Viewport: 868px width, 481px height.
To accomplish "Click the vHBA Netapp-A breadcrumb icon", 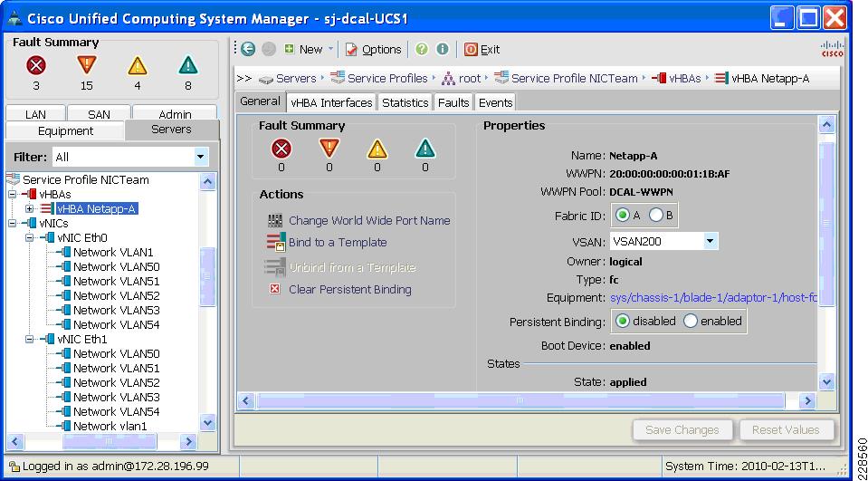I will pos(721,79).
